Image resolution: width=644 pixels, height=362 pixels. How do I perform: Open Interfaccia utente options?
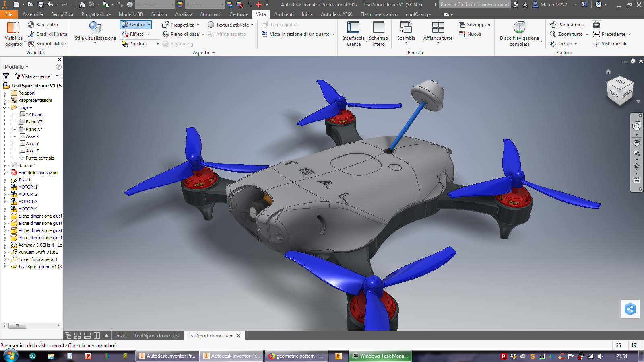coord(353,34)
